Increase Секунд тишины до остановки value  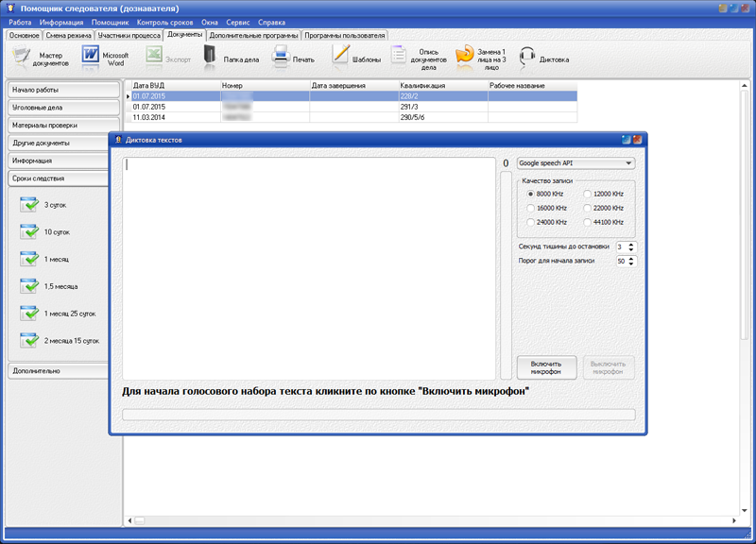[631, 245]
